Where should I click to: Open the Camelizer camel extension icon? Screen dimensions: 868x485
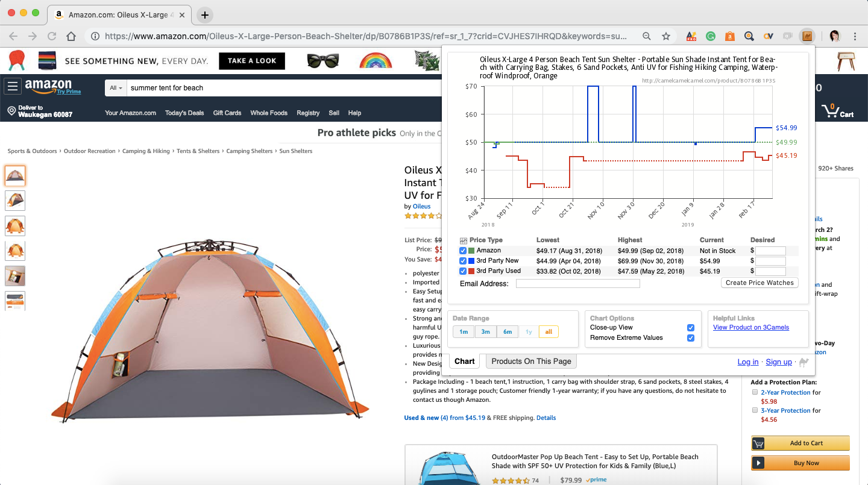[x=807, y=36]
